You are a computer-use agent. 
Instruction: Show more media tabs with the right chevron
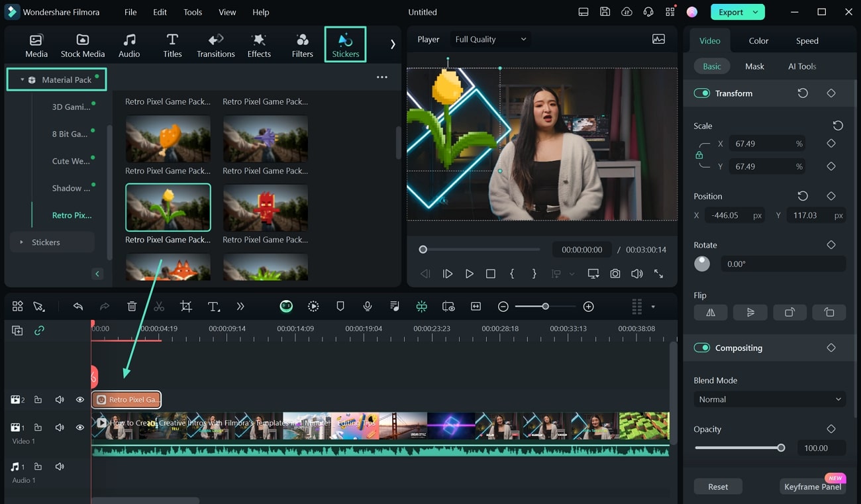coord(393,44)
